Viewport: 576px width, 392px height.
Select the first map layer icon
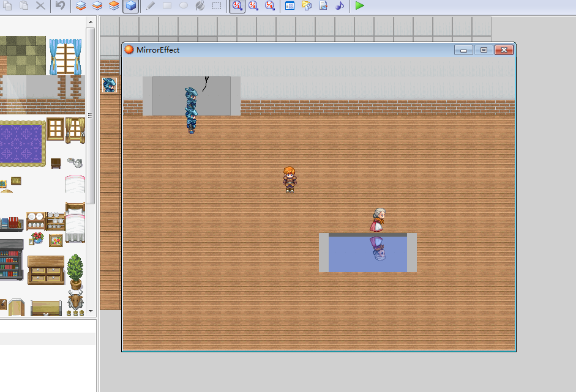coord(81,6)
